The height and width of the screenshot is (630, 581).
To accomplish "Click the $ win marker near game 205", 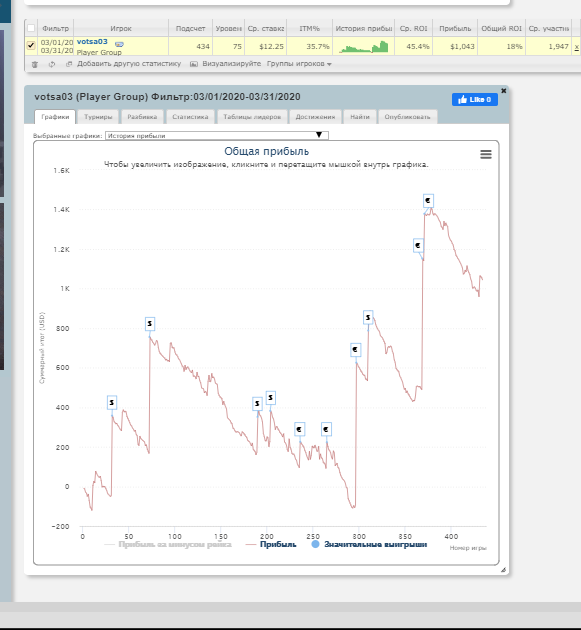I will tap(270, 398).
